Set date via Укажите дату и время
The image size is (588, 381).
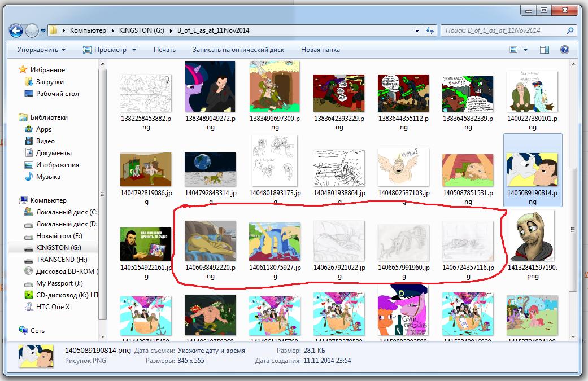pyautogui.click(x=211, y=351)
